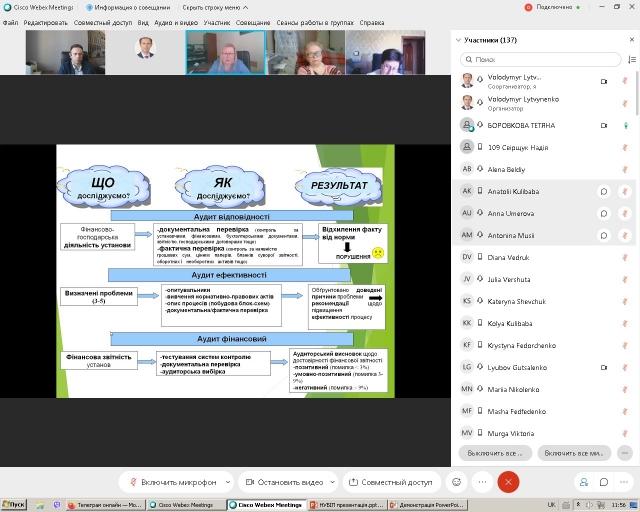Select participant Mariia Nikolenko
The image size is (640, 512).
click(x=544, y=390)
